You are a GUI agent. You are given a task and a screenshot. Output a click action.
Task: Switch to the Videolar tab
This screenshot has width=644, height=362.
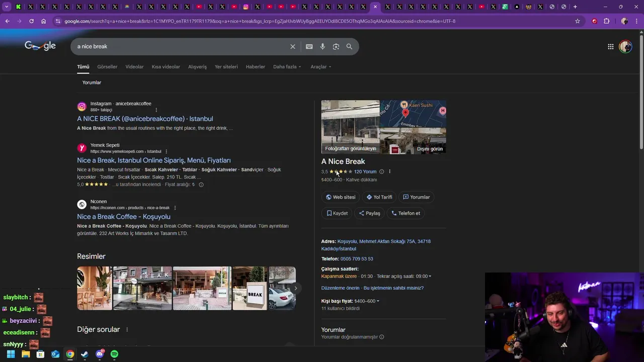pyautogui.click(x=134, y=67)
